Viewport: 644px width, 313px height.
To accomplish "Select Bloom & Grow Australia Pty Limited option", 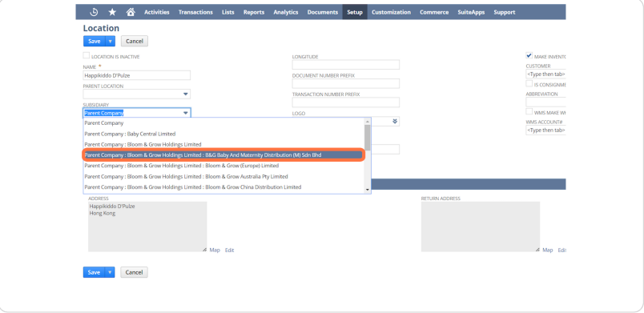I will click(223, 176).
